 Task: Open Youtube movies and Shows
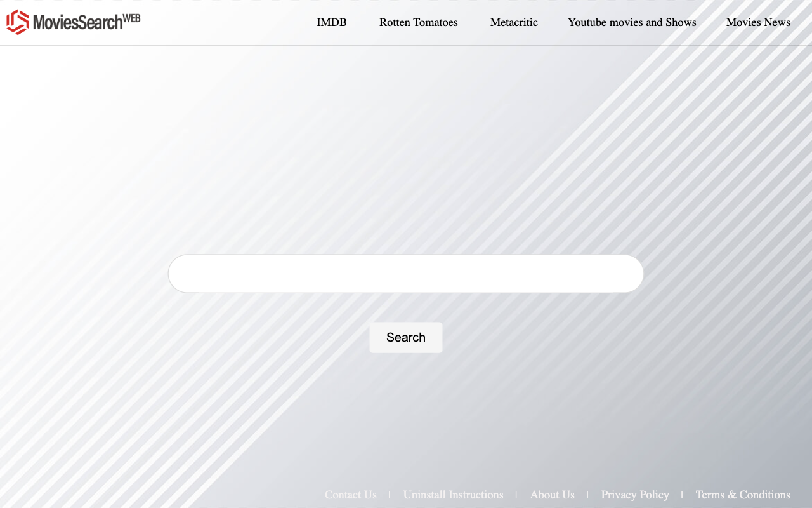tap(632, 22)
